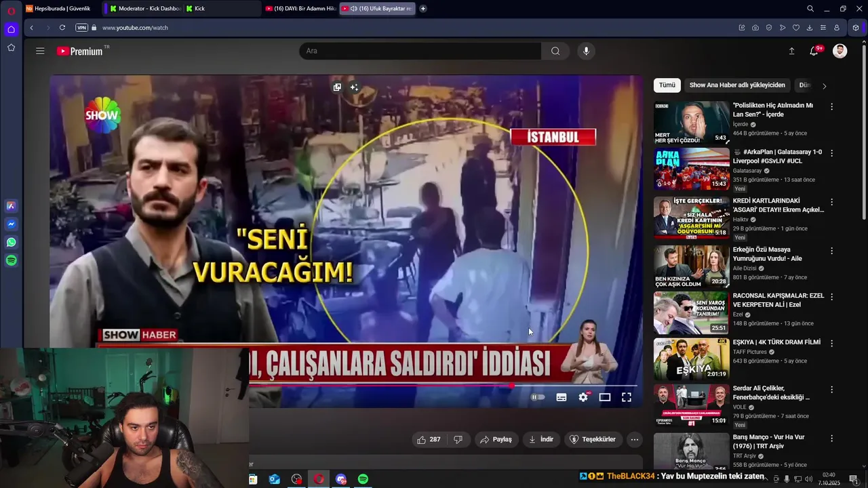
Task: Open options for "Erkeğin Özü Masaya" video
Action: click(831, 251)
